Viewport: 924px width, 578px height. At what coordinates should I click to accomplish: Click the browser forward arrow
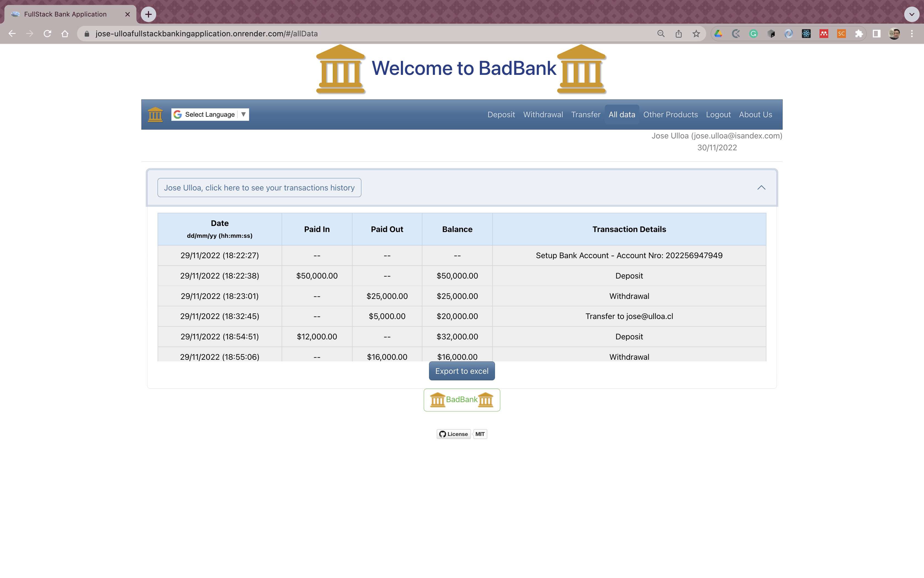pyautogui.click(x=29, y=34)
